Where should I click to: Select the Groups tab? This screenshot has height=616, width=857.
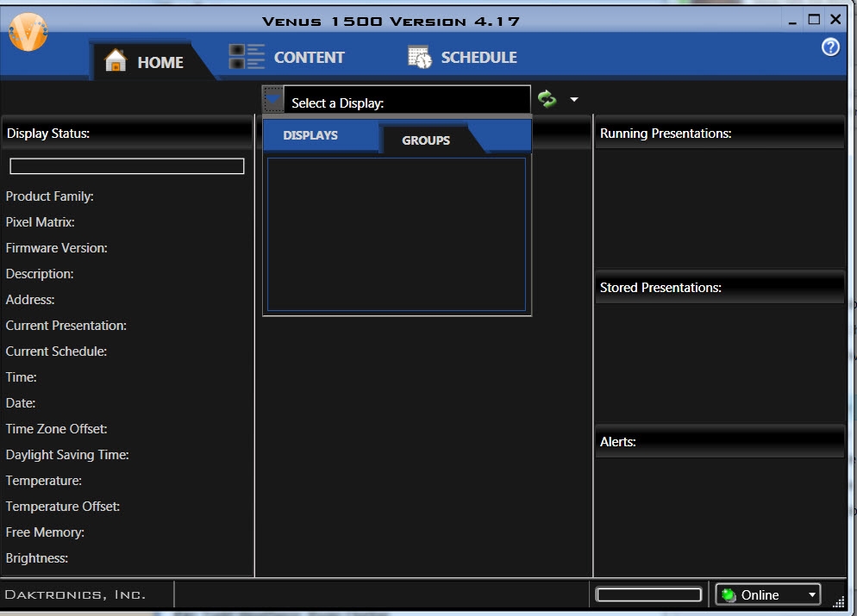426,140
